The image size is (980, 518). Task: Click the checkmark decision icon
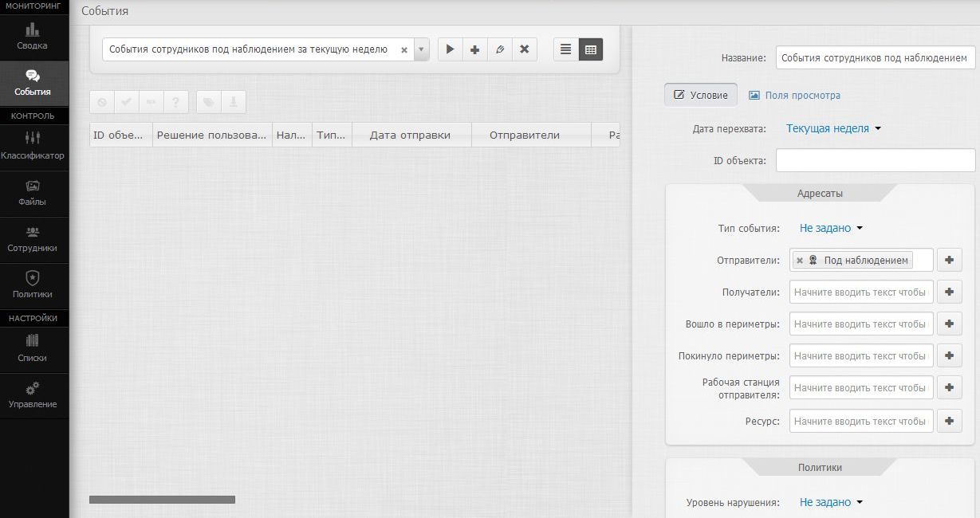click(x=126, y=103)
